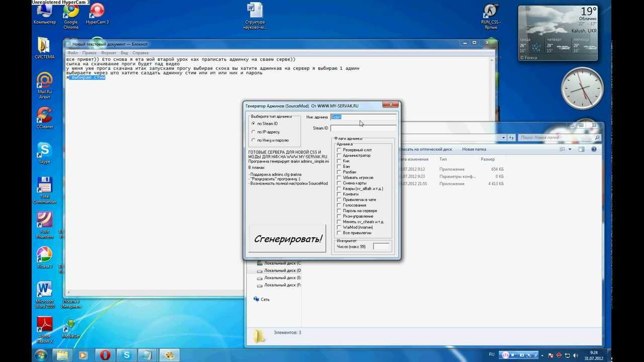Open Total Commander from the desktop

tap(44, 191)
